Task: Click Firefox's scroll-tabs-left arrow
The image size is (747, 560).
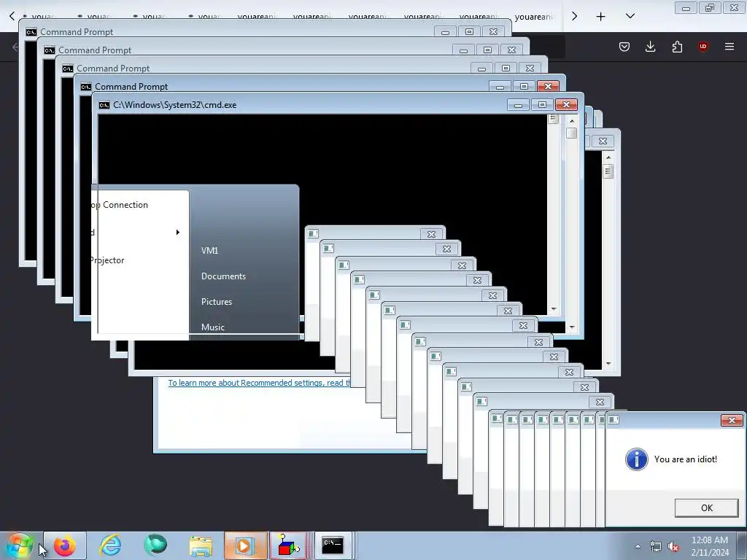Action: coord(12,16)
